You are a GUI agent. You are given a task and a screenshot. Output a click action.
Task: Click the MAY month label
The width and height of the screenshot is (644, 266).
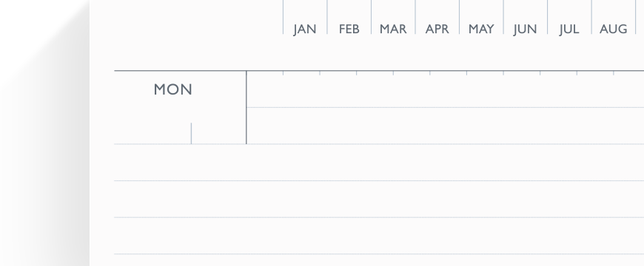click(x=481, y=29)
